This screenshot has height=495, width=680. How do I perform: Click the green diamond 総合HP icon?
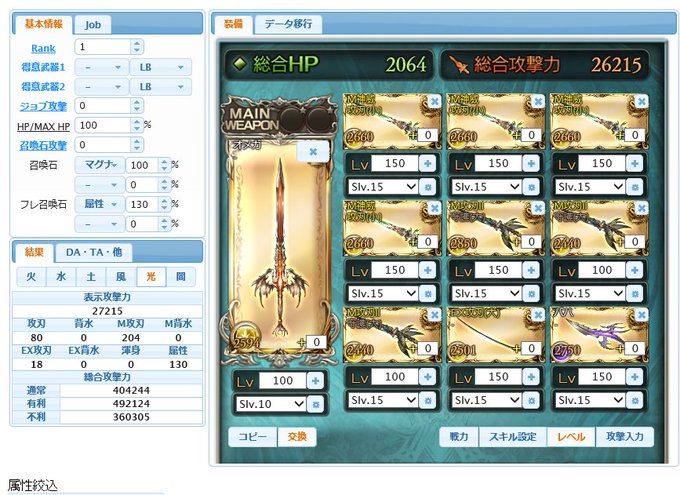click(240, 64)
